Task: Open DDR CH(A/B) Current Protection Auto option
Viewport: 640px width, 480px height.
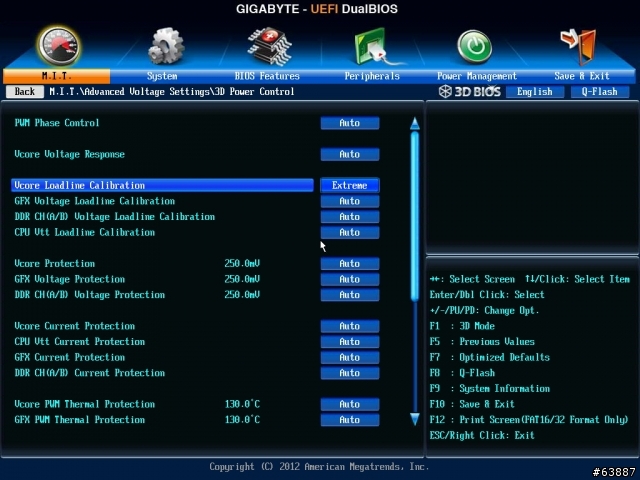Action: click(x=350, y=373)
